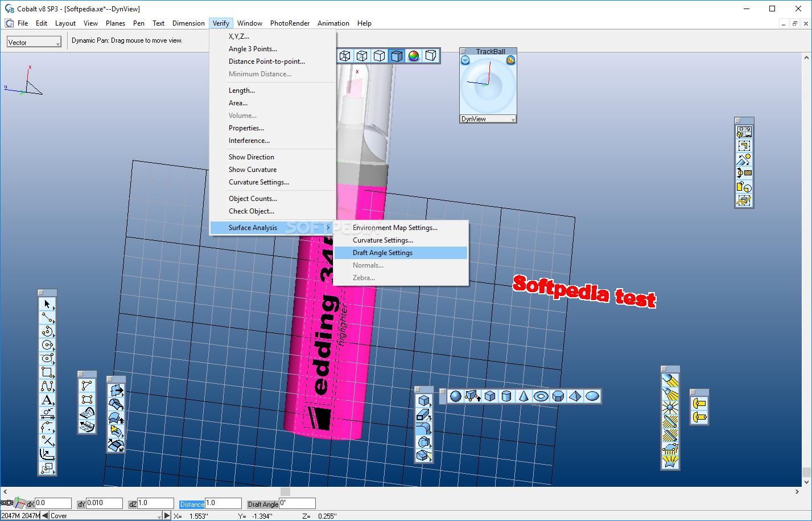Select the ellipsoid primitive tool
The height and width of the screenshot is (521, 812).
pos(592,396)
